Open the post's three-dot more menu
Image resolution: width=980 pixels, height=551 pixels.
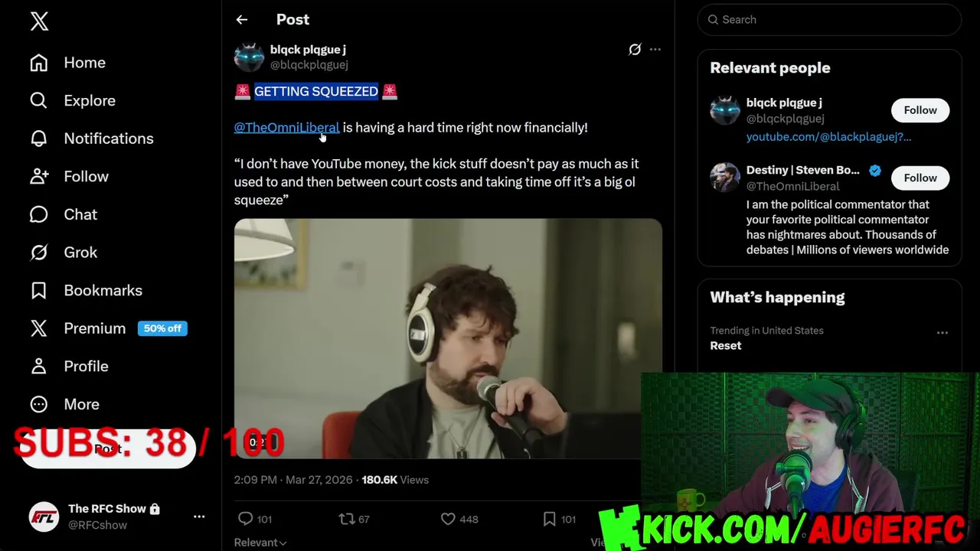[655, 50]
